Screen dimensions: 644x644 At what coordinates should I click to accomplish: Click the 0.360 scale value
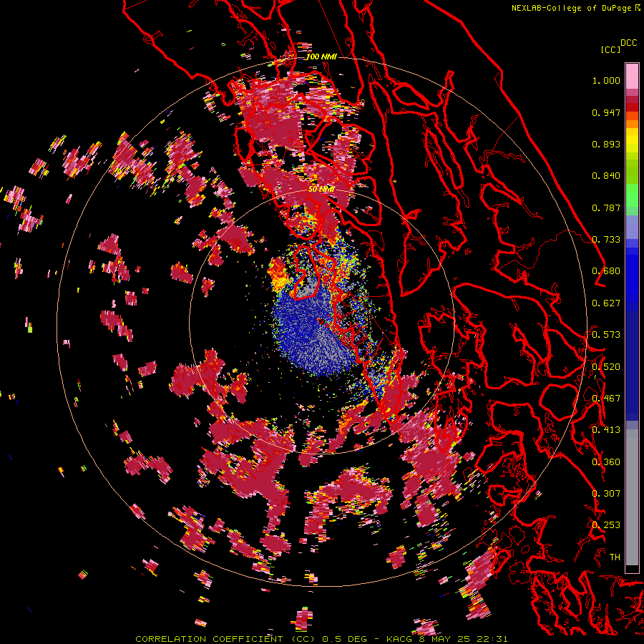(606, 462)
